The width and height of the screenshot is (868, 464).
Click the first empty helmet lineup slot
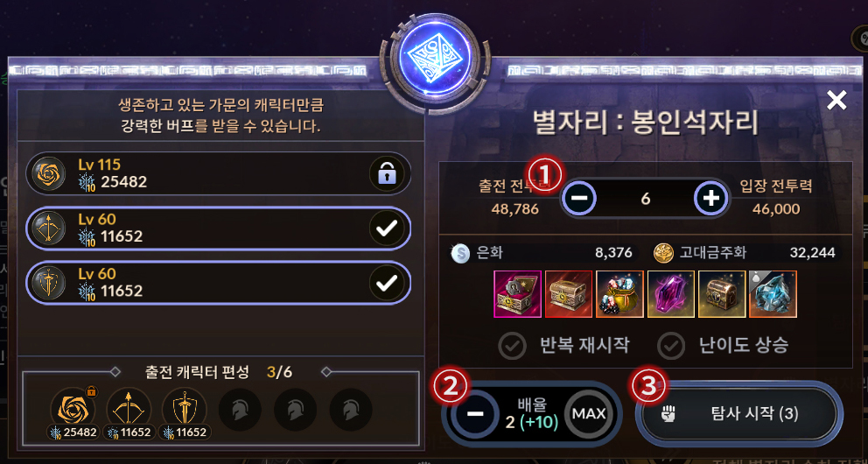pos(240,409)
